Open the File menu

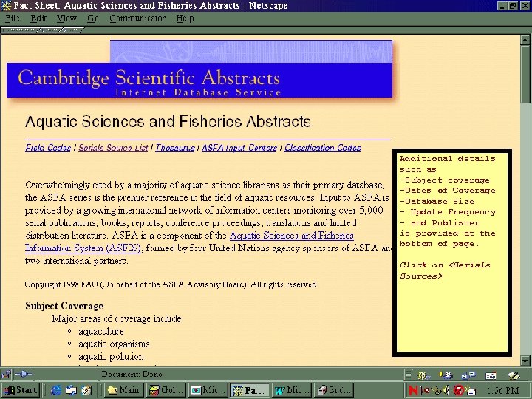(x=13, y=18)
